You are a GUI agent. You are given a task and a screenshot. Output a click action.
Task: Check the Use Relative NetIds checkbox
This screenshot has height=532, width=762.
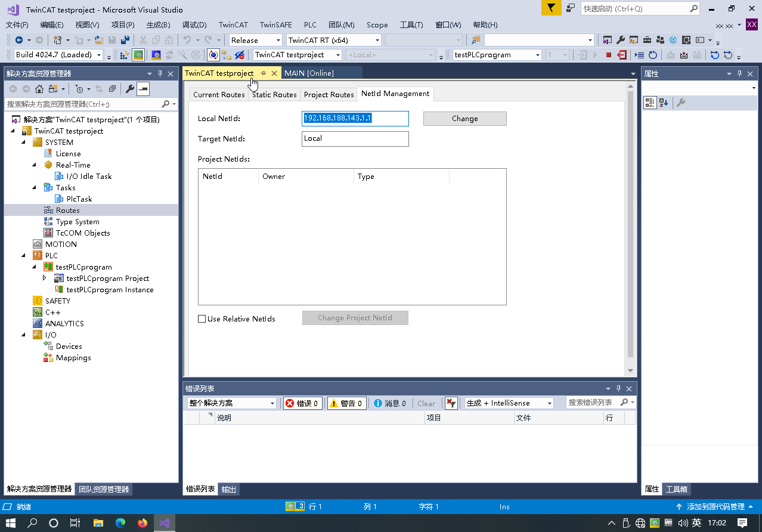point(202,319)
